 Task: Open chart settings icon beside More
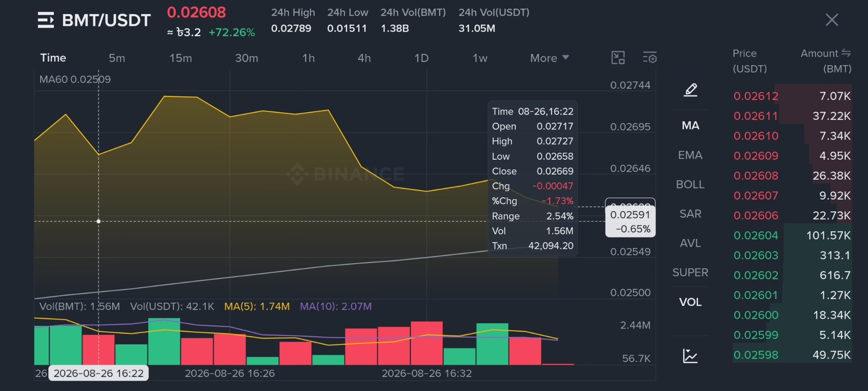[650, 58]
